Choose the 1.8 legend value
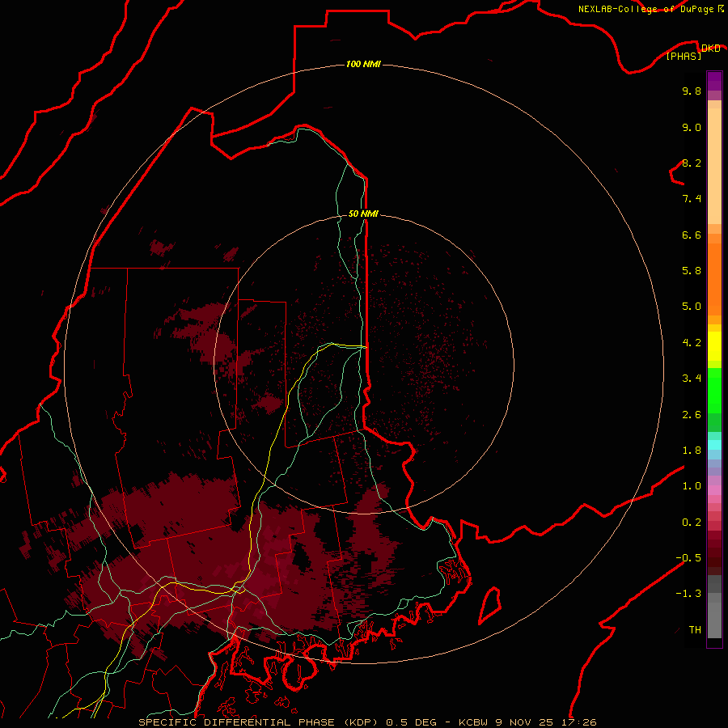The width and height of the screenshot is (728, 728). pos(692,451)
